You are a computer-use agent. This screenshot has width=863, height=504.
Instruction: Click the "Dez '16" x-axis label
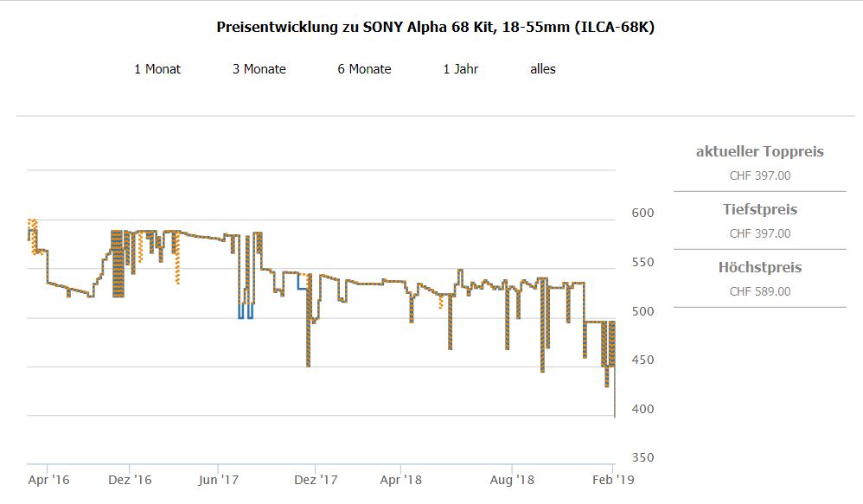pos(131,479)
